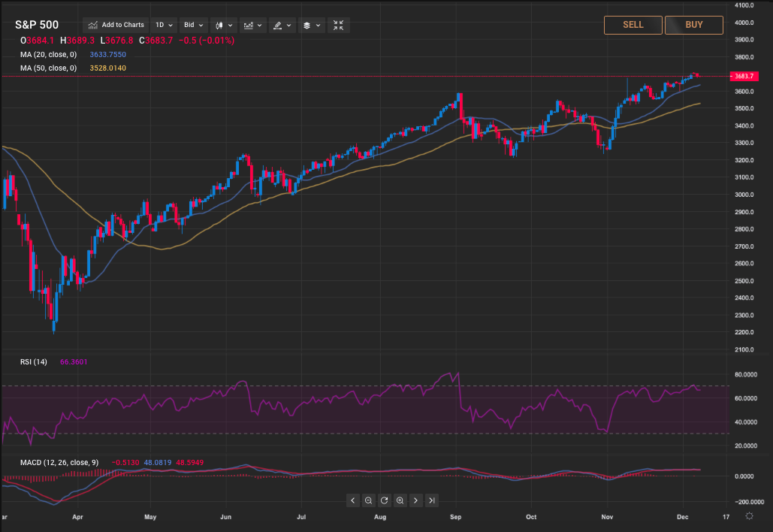
Task: Click the Dec label on time axis
Action: coord(682,517)
